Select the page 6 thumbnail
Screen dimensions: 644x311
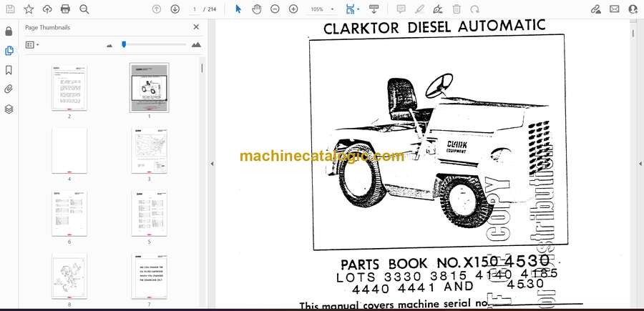coord(69,213)
